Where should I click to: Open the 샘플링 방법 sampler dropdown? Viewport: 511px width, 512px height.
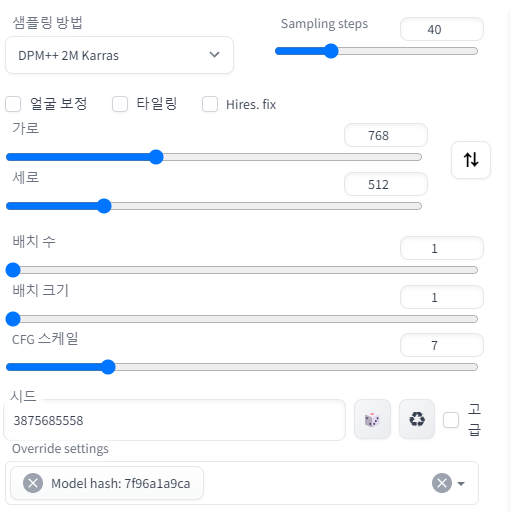pos(119,55)
